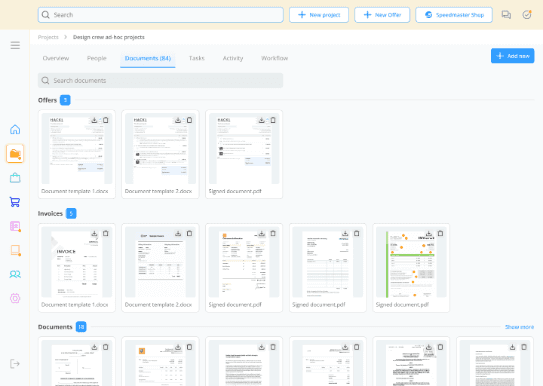Download the first file in Documents section
This screenshot has height=386, width=543.
click(x=94, y=347)
